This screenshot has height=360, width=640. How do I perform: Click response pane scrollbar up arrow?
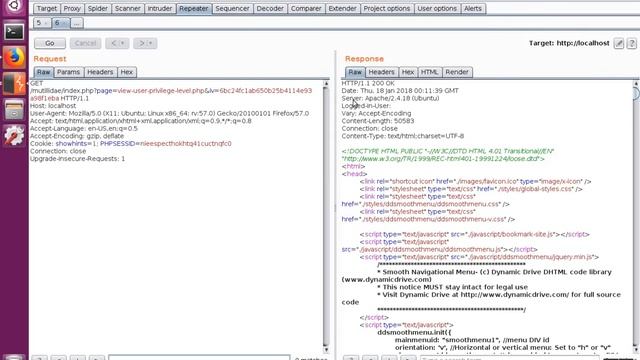click(x=636, y=84)
